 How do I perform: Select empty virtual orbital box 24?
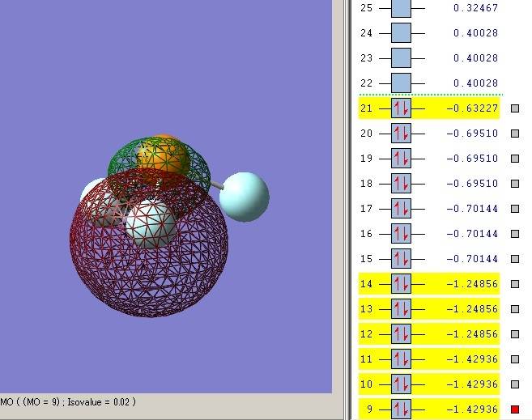click(401, 33)
